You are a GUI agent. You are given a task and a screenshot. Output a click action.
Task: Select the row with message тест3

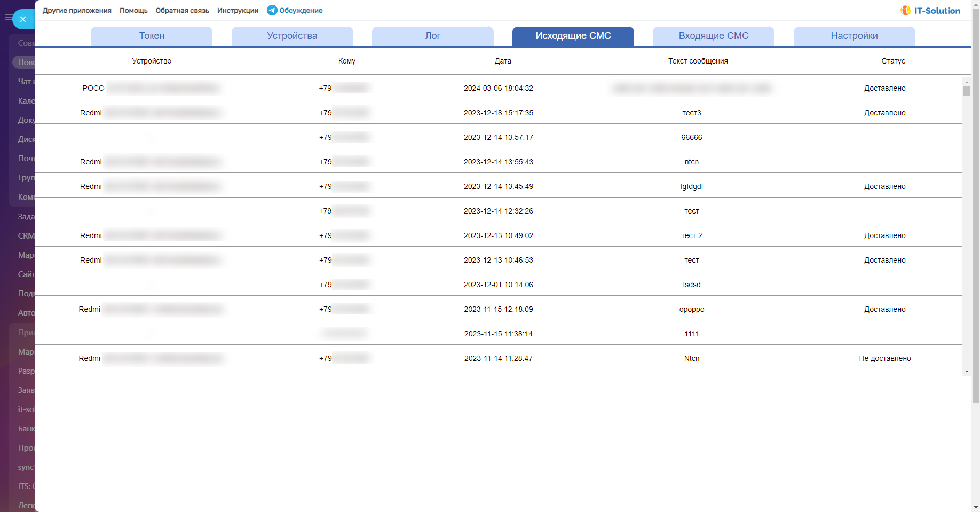tap(691, 113)
